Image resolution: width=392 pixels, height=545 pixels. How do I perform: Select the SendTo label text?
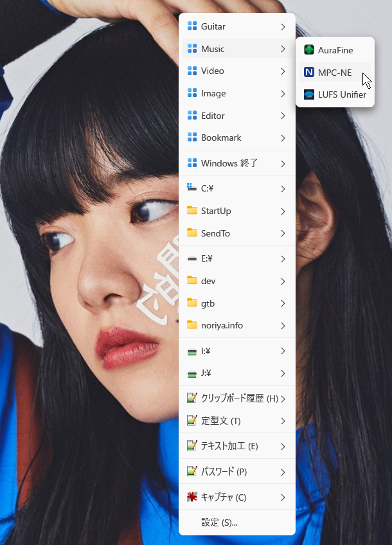pyautogui.click(x=215, y=233)
